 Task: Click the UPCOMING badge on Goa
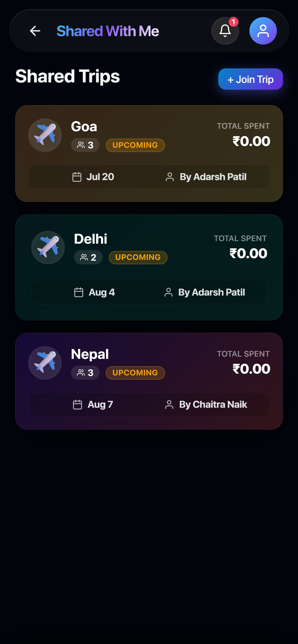coord(135,145)
